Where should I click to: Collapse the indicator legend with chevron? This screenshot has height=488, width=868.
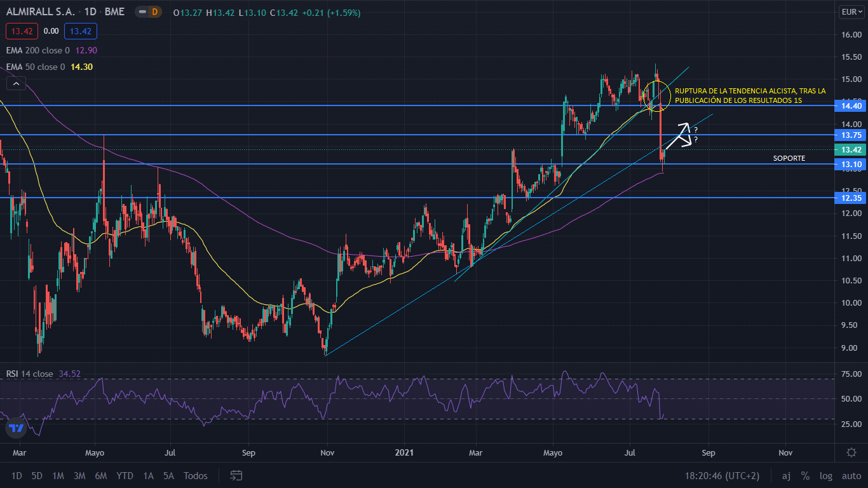pyautogui.click(x=16, y=83)
